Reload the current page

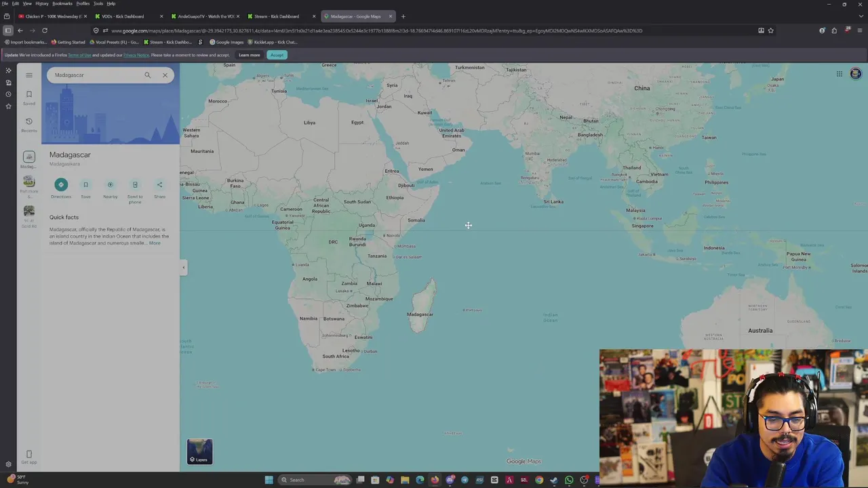click(x=45, y=30)
